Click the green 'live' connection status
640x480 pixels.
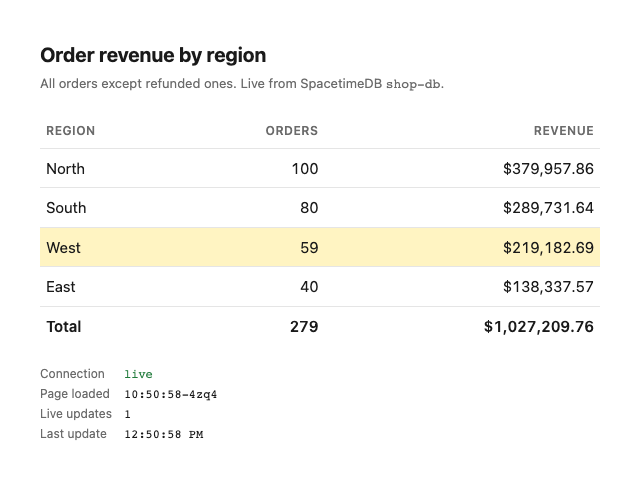click(138, 374)
